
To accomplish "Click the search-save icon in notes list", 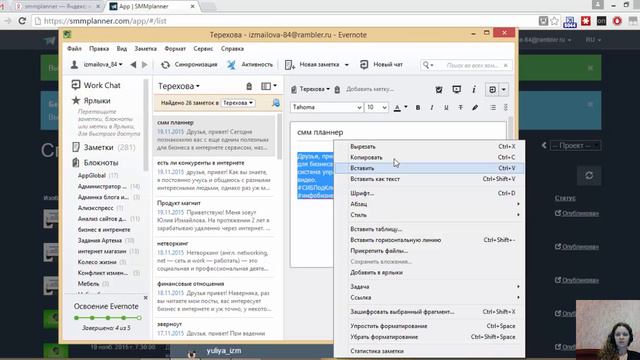I will (x=276, y=103).
